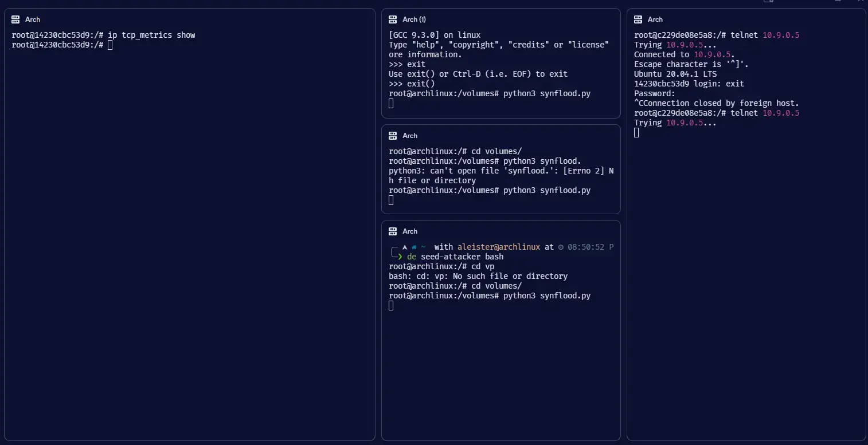The image size is (868, 445).
Task: Click the header icon of the pane showing Errno 2
Action: 393,136
